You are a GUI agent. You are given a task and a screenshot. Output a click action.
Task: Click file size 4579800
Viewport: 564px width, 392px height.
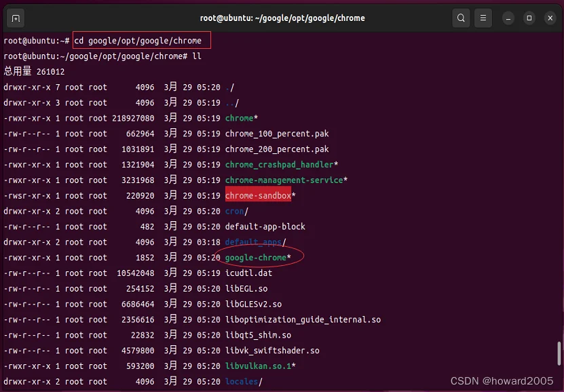coord(138,351)
